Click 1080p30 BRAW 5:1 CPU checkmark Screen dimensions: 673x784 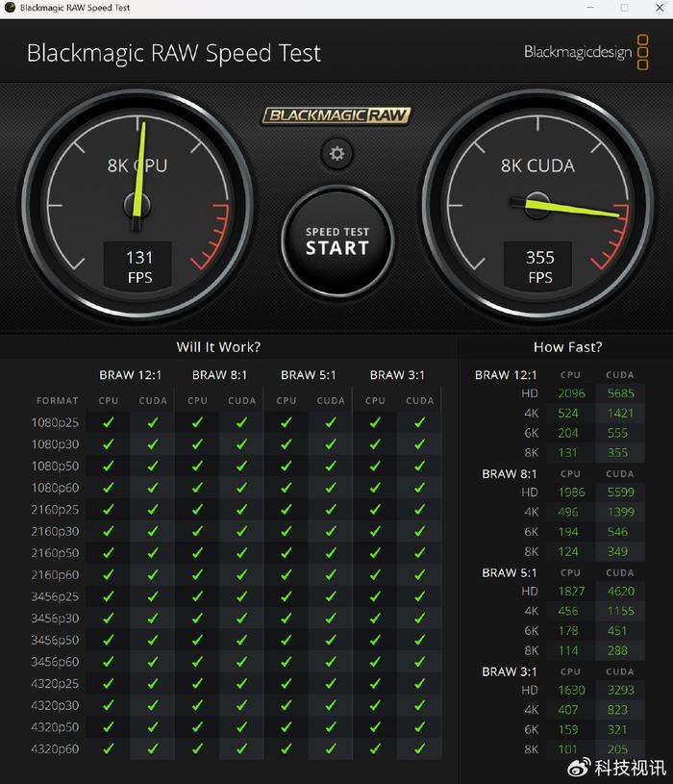pyautogui.click(x=287, y=444)
